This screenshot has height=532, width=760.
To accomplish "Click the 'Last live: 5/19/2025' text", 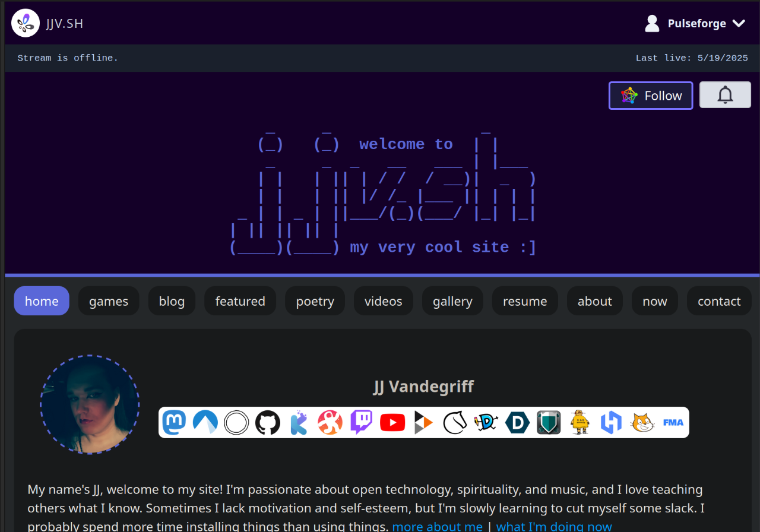I will (692, 58).
